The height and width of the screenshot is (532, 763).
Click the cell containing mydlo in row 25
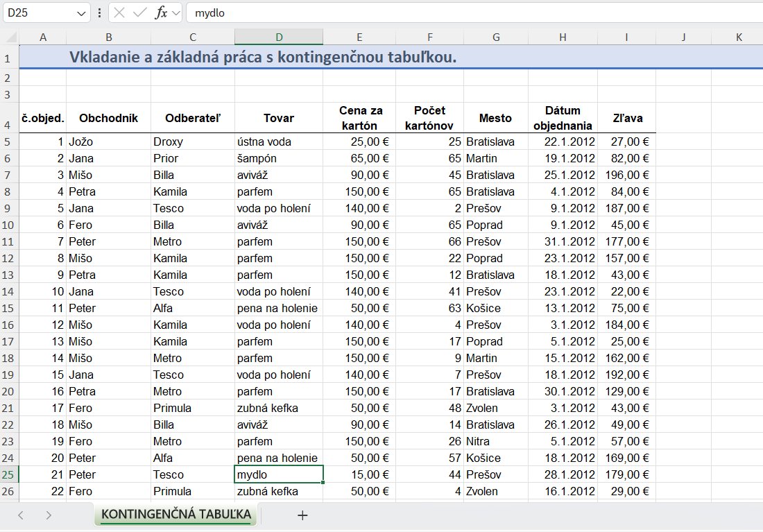click(279, 474)
